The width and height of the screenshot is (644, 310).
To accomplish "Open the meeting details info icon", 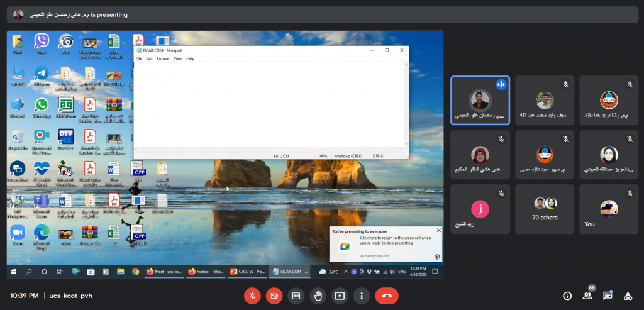I will click(x=567, y=296).
